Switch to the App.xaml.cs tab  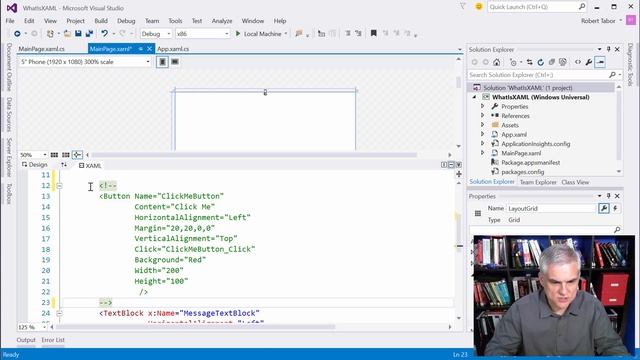173,49
